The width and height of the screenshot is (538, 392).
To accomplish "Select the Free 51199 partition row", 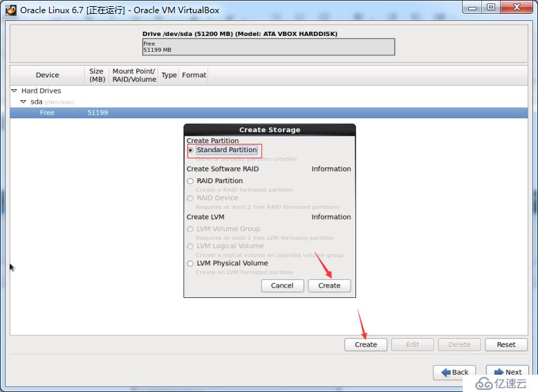I will pos(269,113).
